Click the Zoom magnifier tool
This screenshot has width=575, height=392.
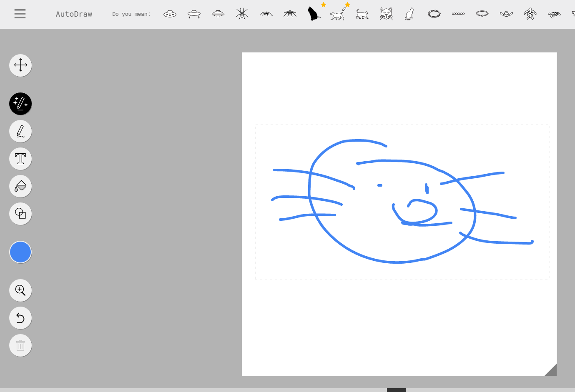click(20, 290)
